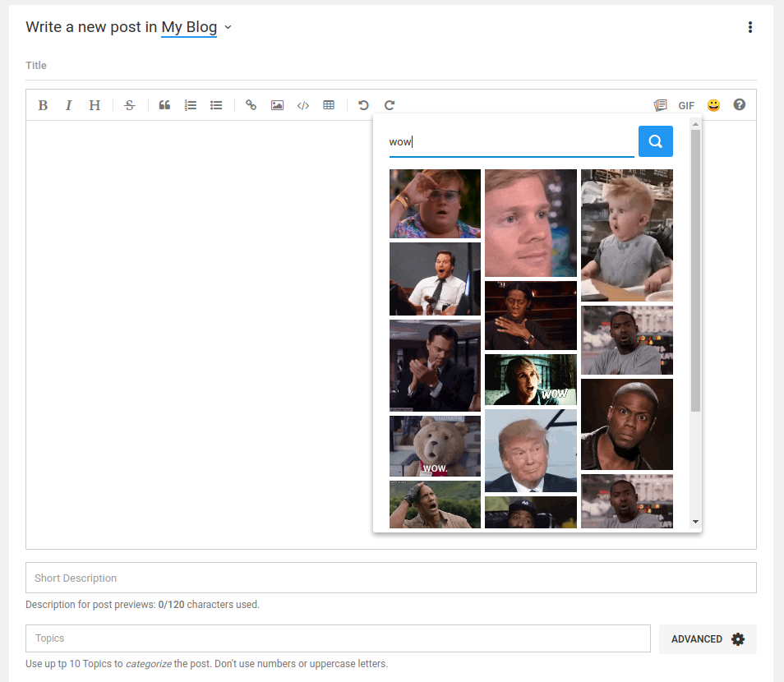Open the three-dot post options menu
This screenshot has width=784, height=682.
pos(750,27)
